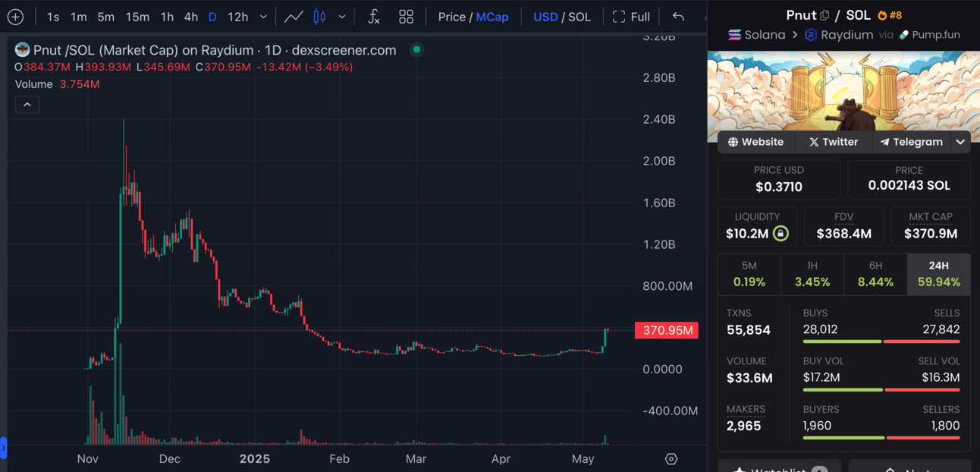Show 1H stats tab
Viewport: 980px width, 472px height.
[812, 274]
